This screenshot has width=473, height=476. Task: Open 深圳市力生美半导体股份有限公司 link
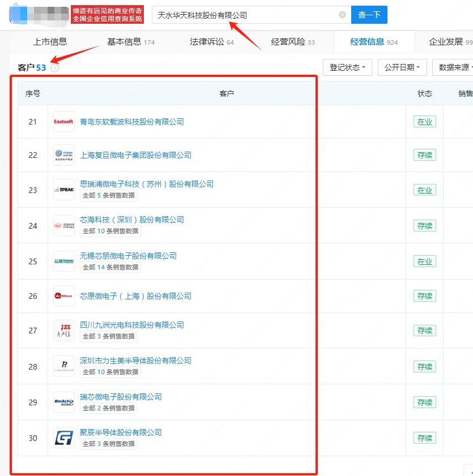[x=135, y=361]
